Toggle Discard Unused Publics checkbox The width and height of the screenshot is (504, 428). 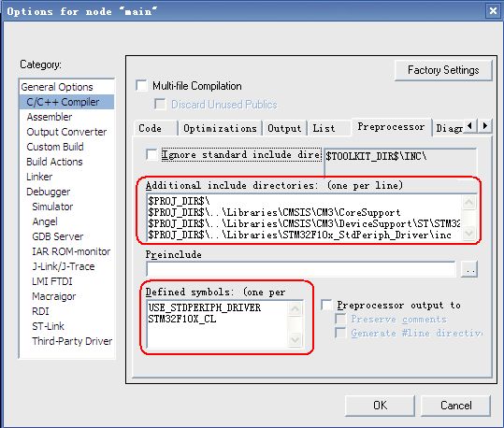(160, 104)
